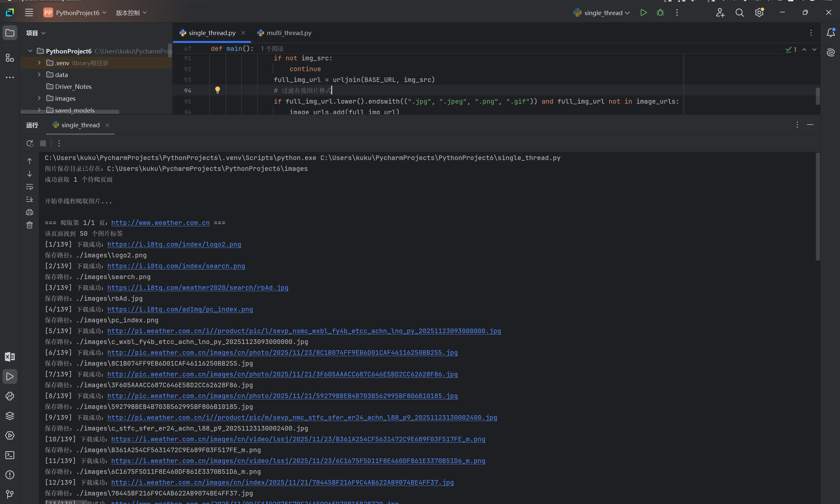The height and width of the screenshot is (504, 840).
Task: Run single_thread with green play button
Action: tap(643, 12)
